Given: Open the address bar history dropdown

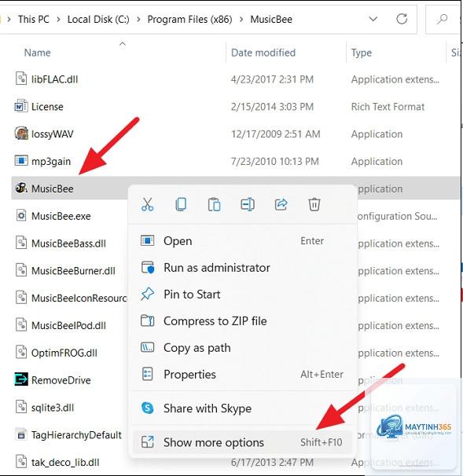Looking at the screenshot, I should 373,19.
